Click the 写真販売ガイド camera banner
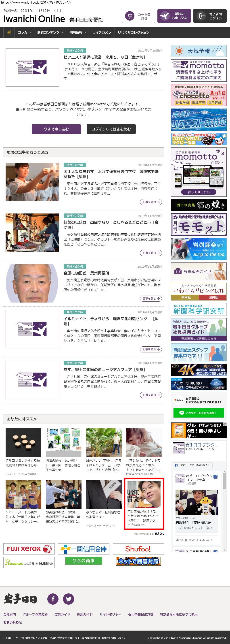The image size is (230, 644). click(x=199, y=271)
